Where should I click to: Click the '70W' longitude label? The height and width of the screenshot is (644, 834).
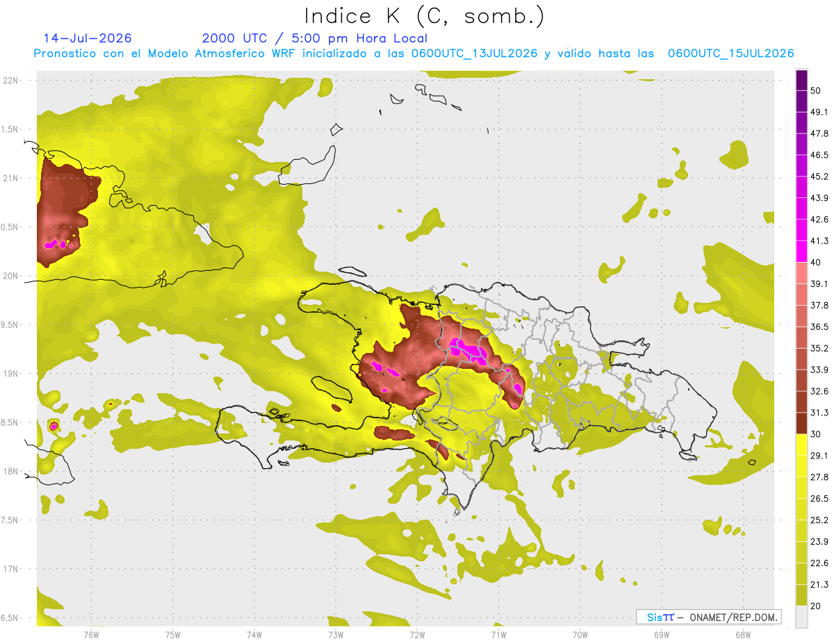coord(580,635)
